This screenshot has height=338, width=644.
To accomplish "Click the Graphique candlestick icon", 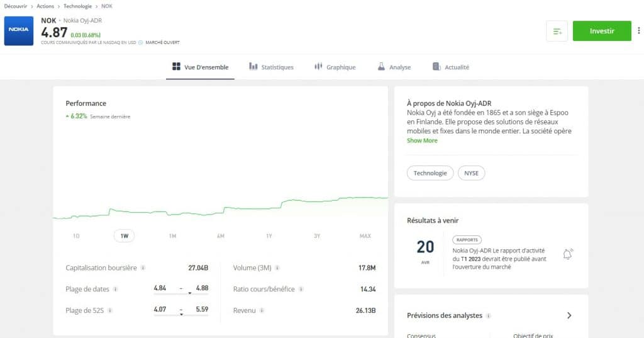I will (318, 67).
